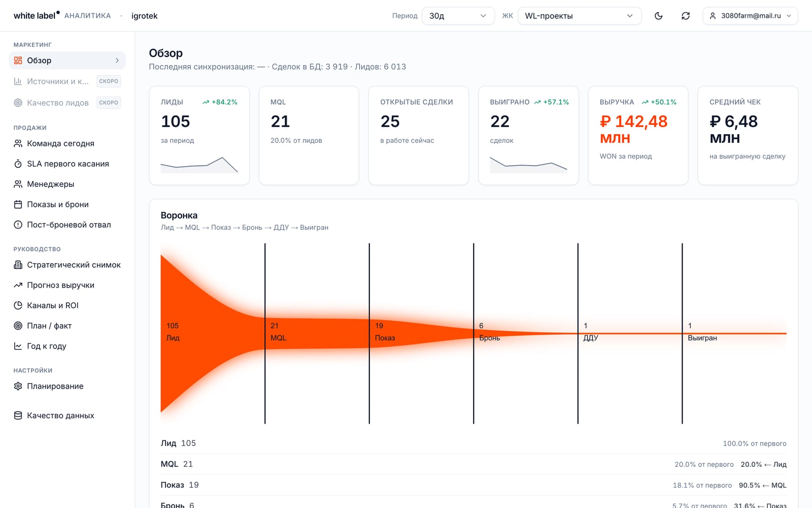812x508 pixels.
Task: Click the Обзор grid icon in sidebar
Action: (18, 60)
